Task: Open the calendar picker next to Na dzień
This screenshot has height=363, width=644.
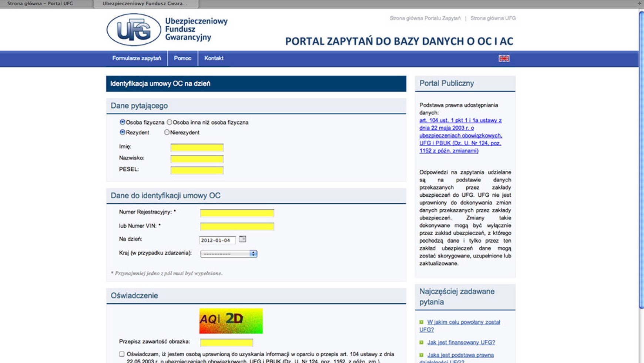Action: click(242, 239)
